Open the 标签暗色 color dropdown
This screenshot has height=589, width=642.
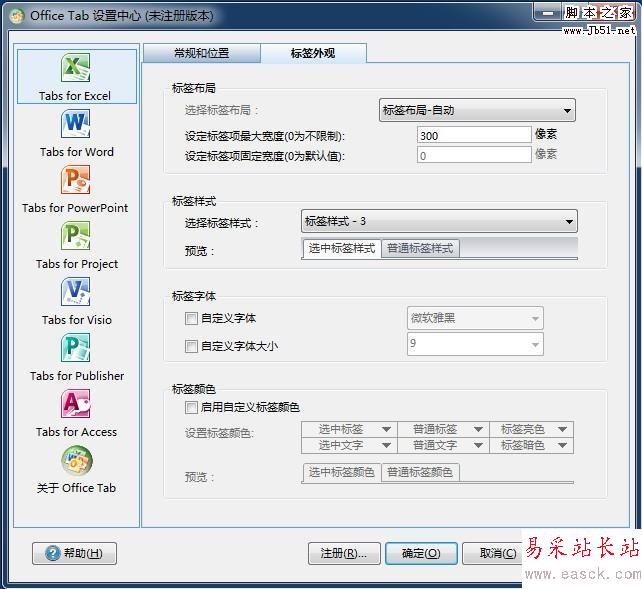[531, 445]
